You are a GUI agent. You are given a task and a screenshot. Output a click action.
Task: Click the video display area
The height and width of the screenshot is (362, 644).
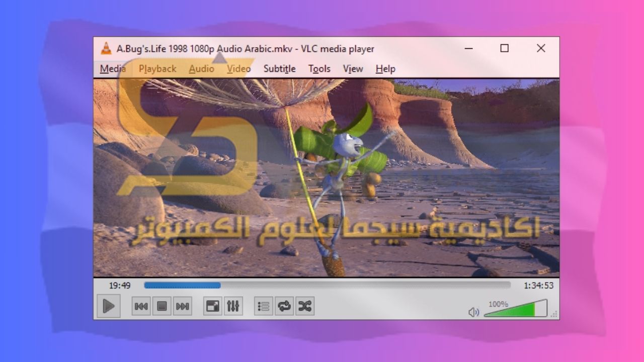pyautogui.click(x=326, y=177)
